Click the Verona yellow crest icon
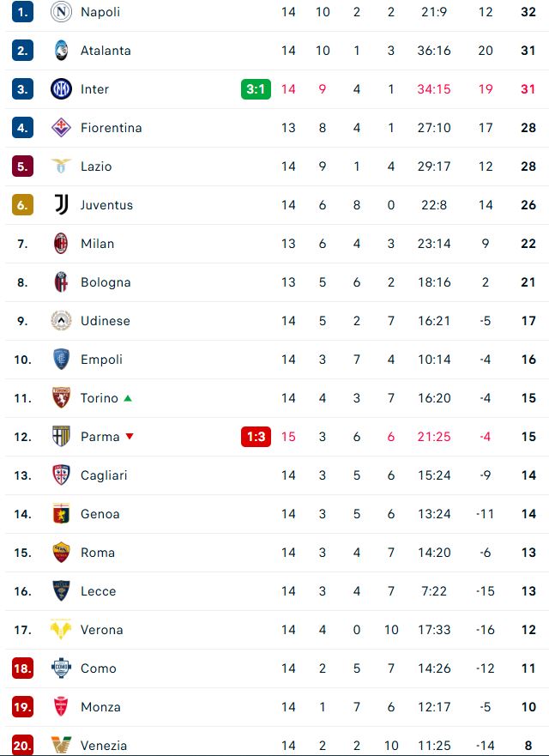 pyautogui.click(x=61, y=630)
